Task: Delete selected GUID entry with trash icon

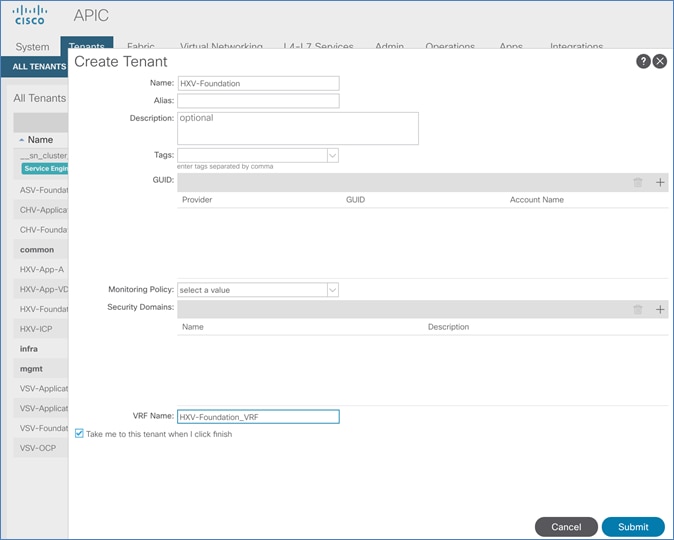Action: pyautogui.click(x=638, y=182)
